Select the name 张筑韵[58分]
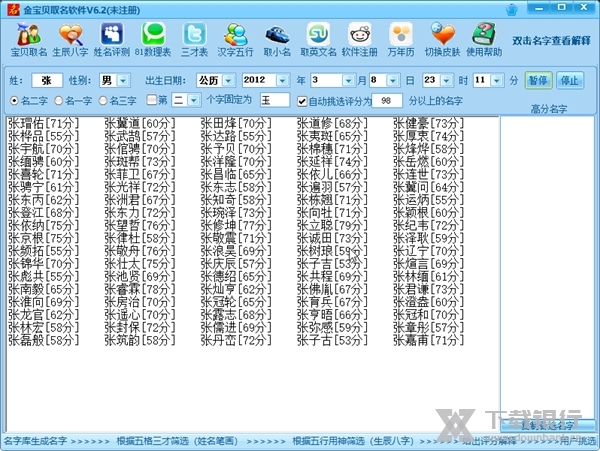The width and height of the screenshot is (600, 451). [139, 340]
